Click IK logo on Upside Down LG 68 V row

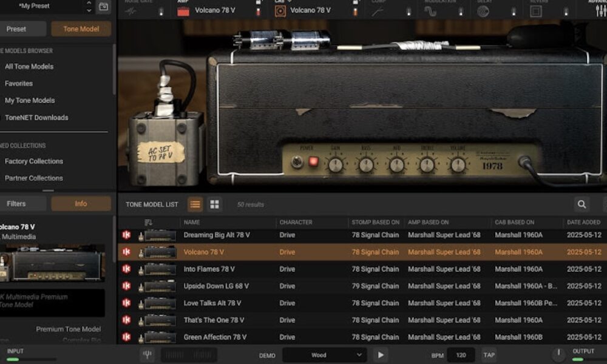126,286
